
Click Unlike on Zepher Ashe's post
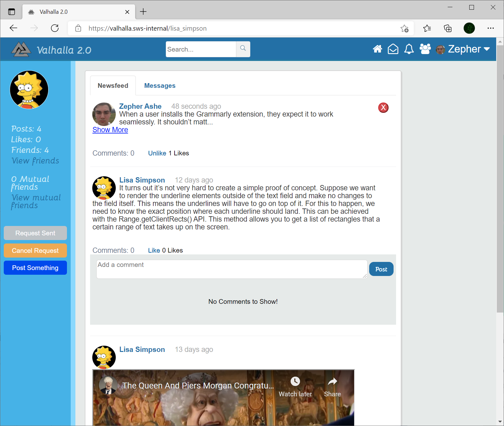(x=157, y=153)
